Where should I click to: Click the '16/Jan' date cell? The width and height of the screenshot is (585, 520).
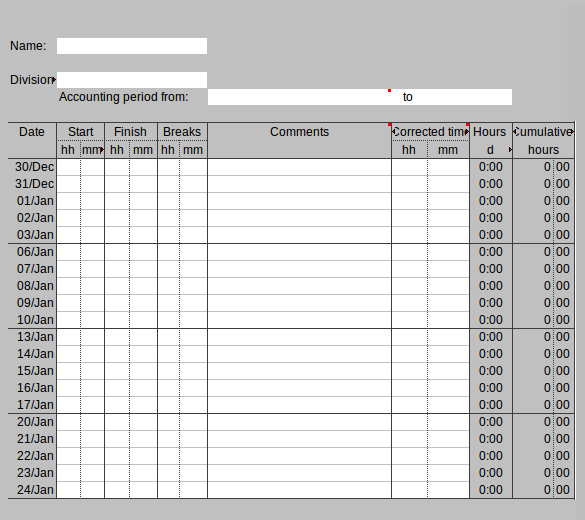click(x=32, y=388)
